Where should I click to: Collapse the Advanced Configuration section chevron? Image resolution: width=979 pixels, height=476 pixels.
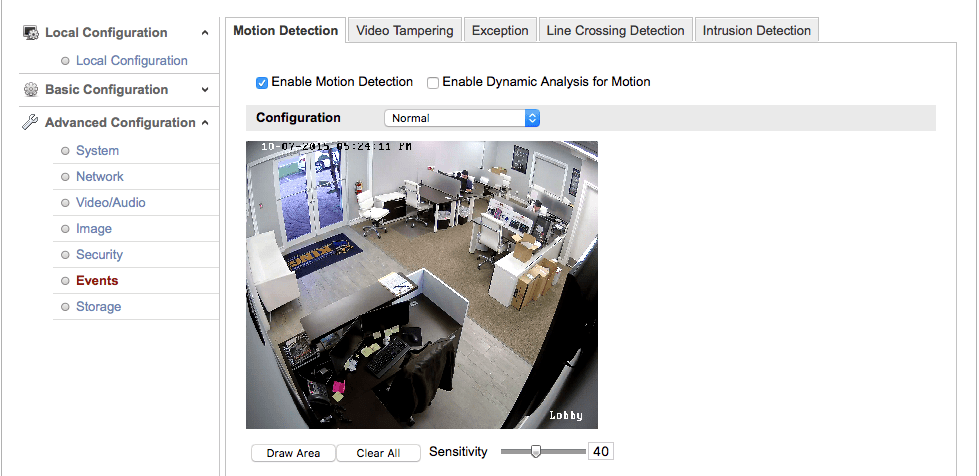coord(205,123)
